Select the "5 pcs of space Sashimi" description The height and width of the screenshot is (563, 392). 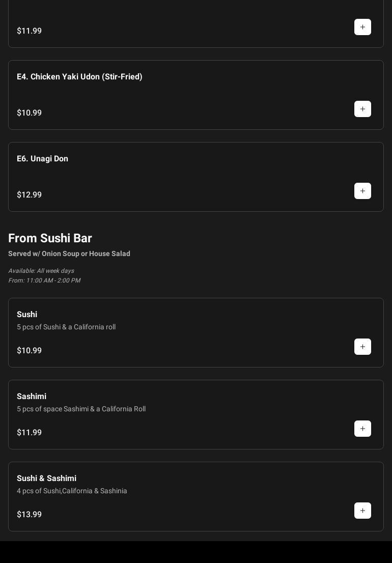click(81, 409)
